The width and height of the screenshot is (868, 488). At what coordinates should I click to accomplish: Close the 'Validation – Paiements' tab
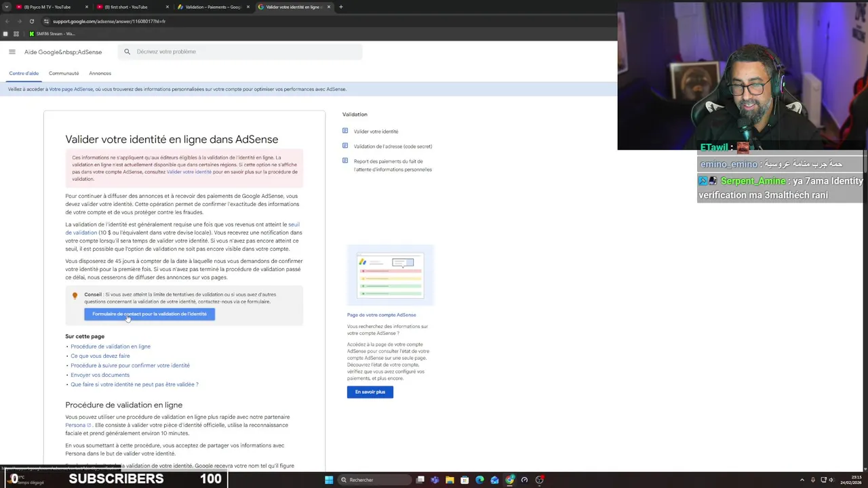[248, 7]
